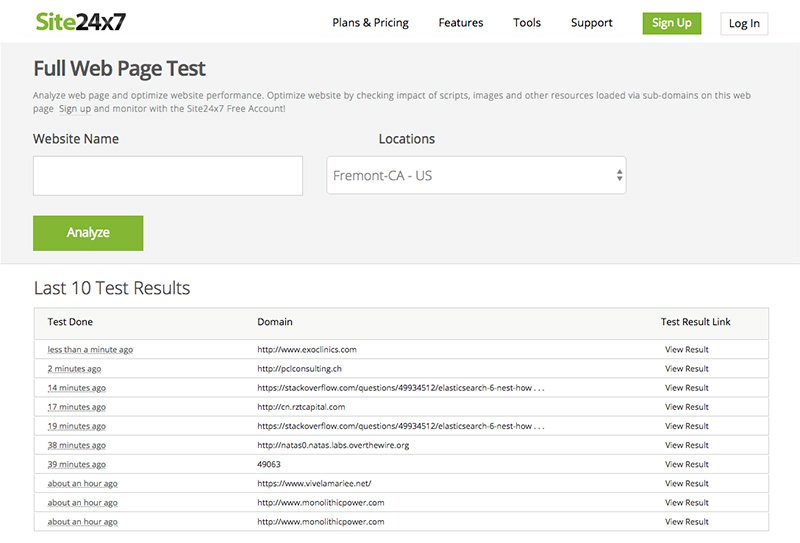Click the Test Result Link column header
Image resolution: width=800 pixels, height=543 pixels.
pos(695,322)
